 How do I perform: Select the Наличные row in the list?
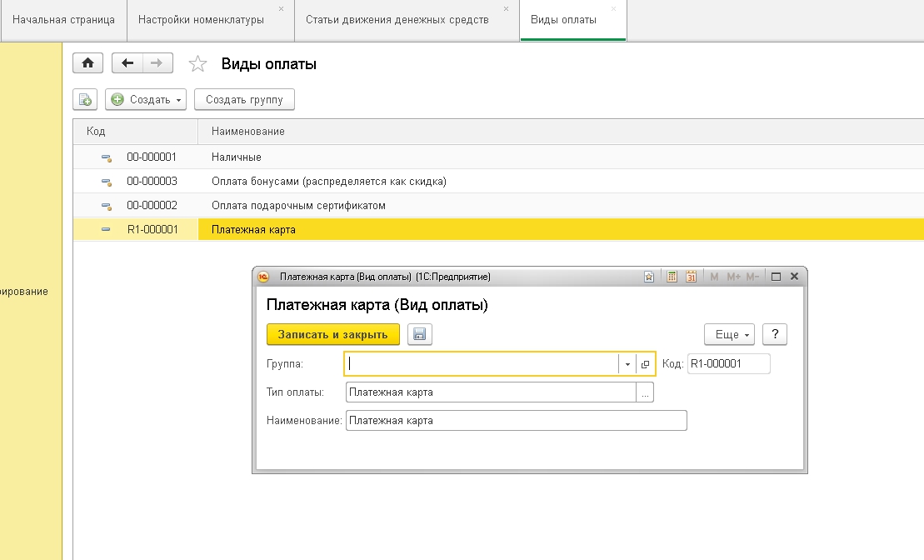tap(237, 157)
